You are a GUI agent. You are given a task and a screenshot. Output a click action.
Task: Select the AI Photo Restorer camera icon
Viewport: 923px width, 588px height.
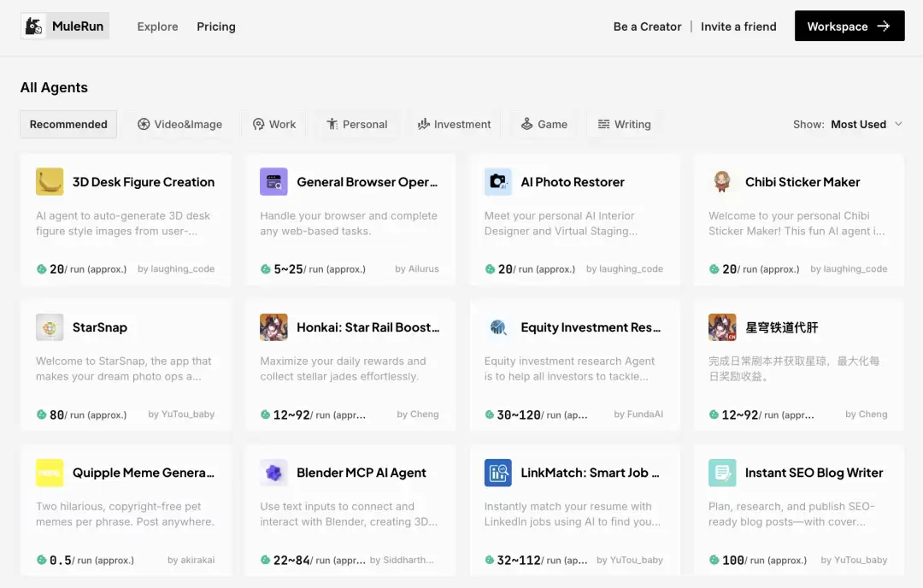[x=497, y=182]
